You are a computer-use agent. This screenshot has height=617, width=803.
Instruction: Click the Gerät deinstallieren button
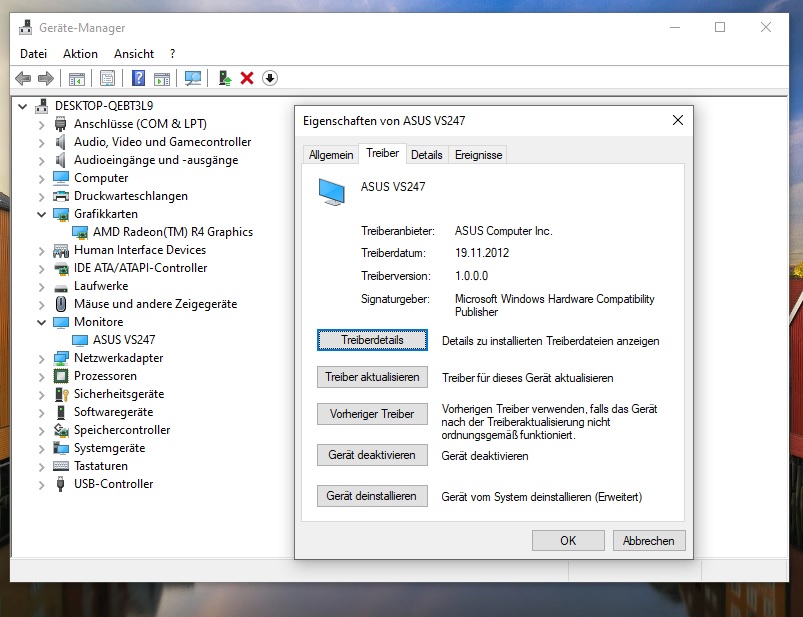coord(372,496)
